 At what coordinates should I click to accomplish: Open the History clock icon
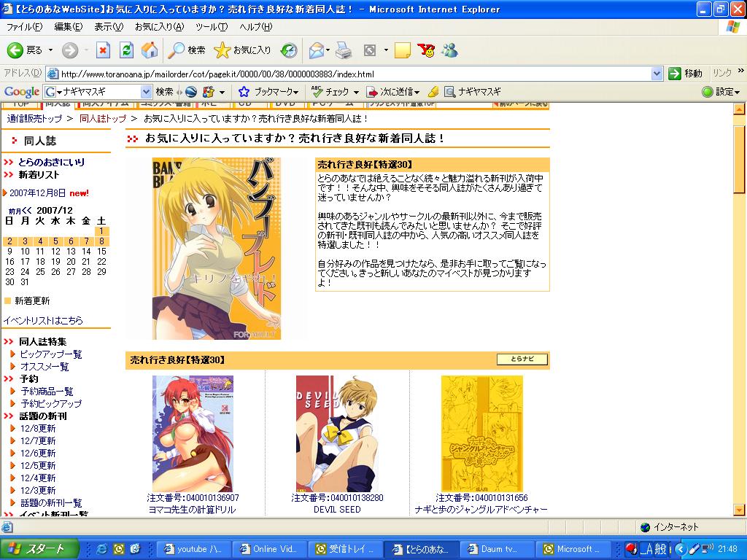tap(289, 50)
